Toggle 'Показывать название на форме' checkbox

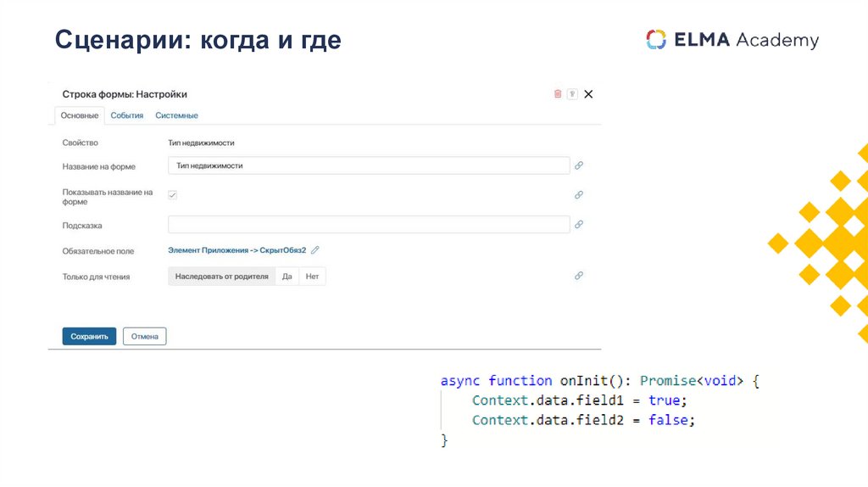[173, 195]
